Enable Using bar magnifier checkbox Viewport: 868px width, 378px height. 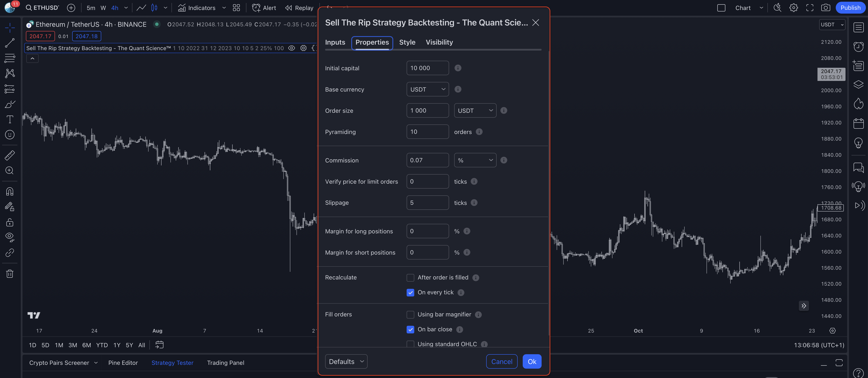point(410,315)
